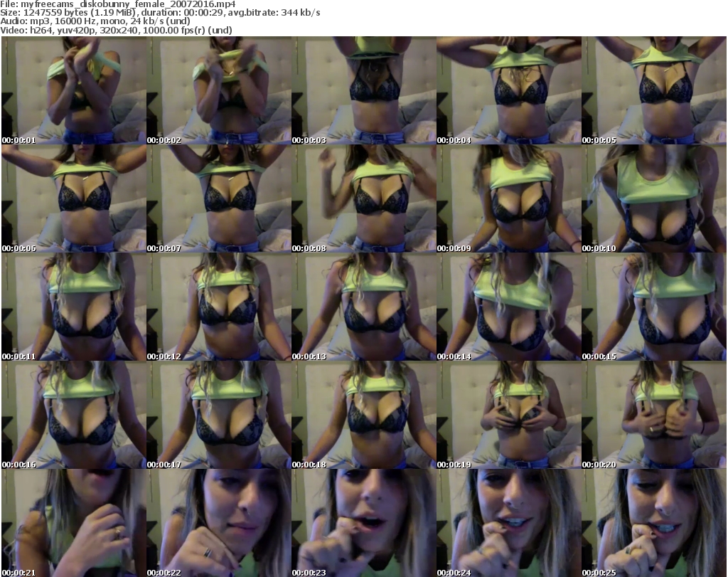Click the thumbnail stamped 00:00:23
Screen dimensions: 728x577
[364, 523]
